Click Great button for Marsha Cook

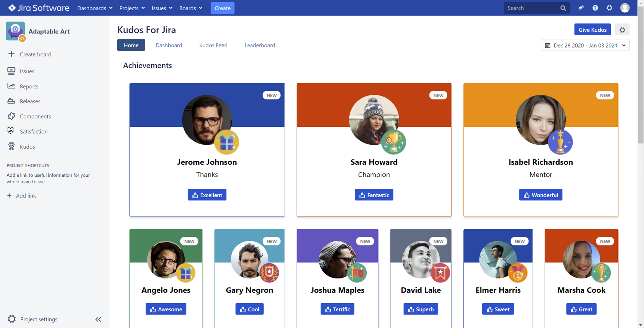point(581,309)
